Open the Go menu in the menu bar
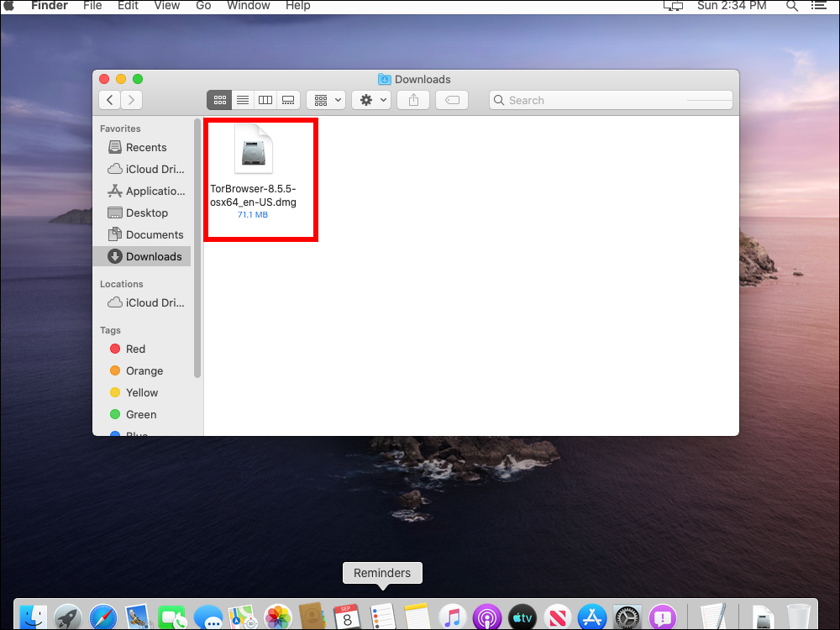The image size is (840, 630). coord(203,6)
